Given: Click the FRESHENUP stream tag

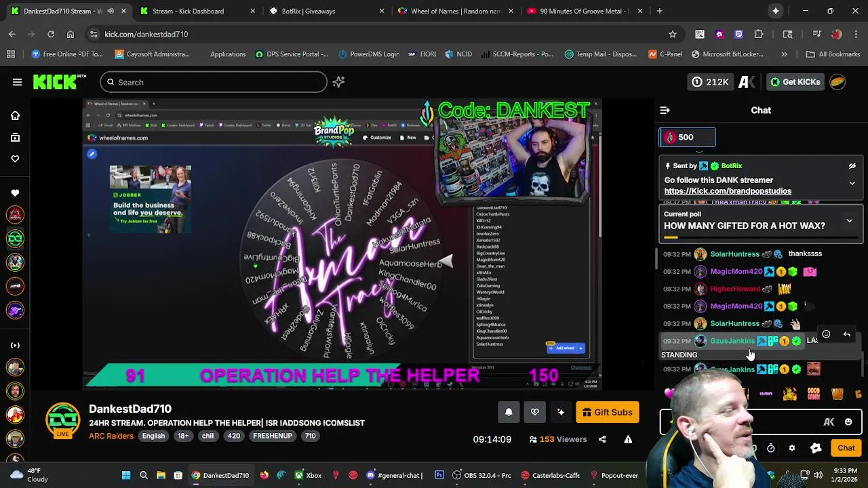Looking at the screenshot, I should pos(273,436).
